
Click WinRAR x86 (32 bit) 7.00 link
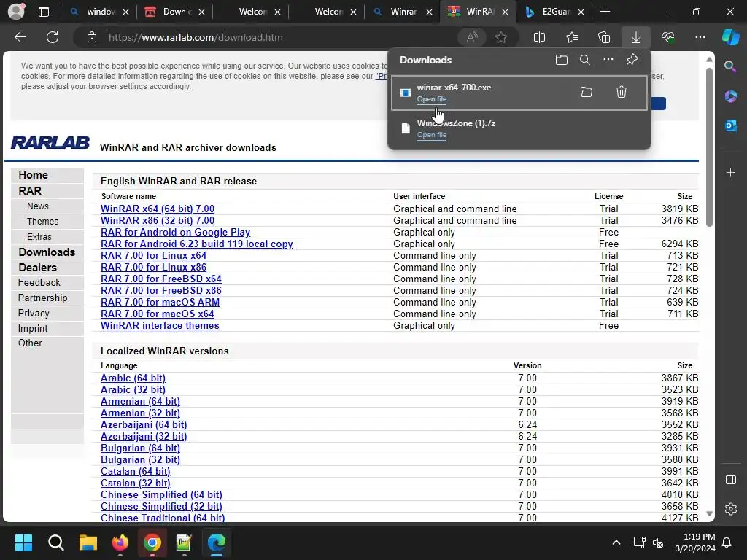pos(158,220)
